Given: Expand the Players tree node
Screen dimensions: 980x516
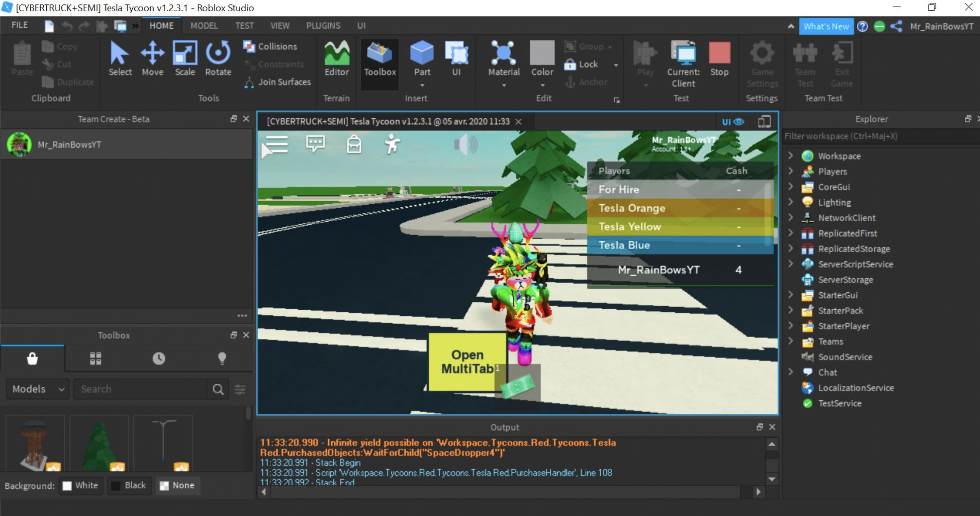Looking at the screenshot, I should pyautogui.click(x=790, y=171).
